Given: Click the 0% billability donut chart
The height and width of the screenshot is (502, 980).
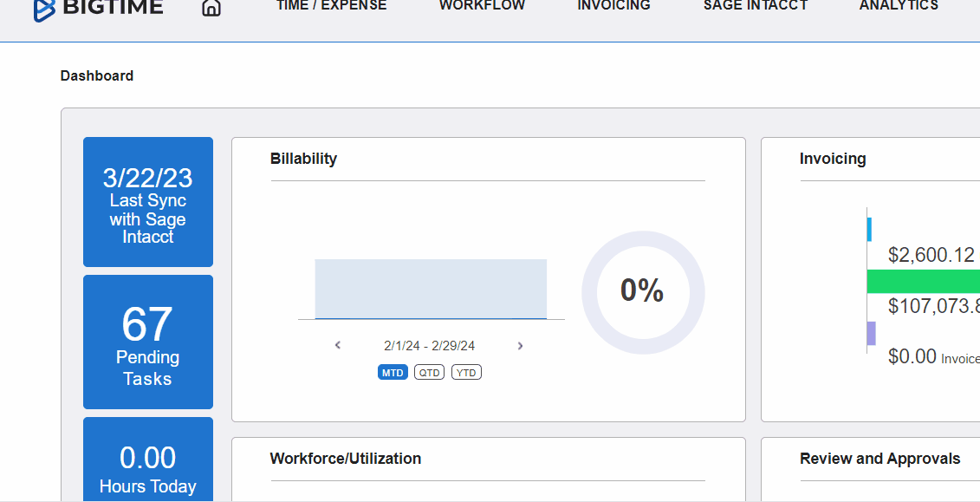Looking at the screenshot, I should click(642, 292).
